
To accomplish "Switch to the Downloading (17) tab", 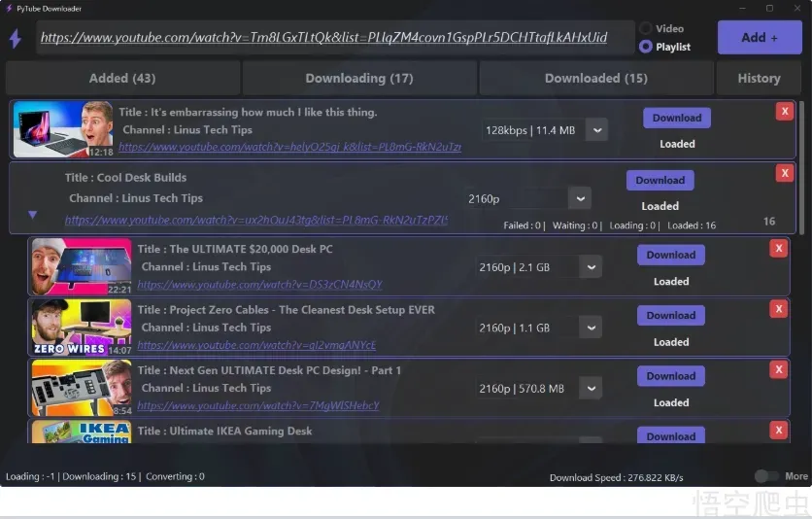I will click(359, 78).
